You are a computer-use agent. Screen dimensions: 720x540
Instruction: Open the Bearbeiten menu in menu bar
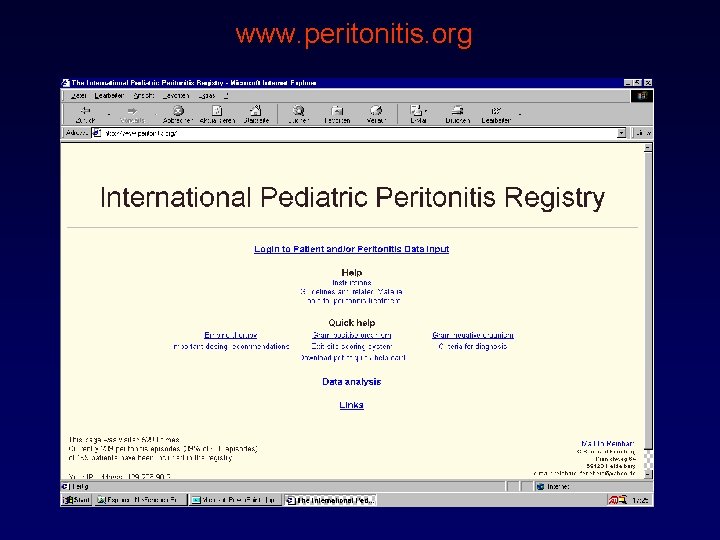tap(109, 96)
